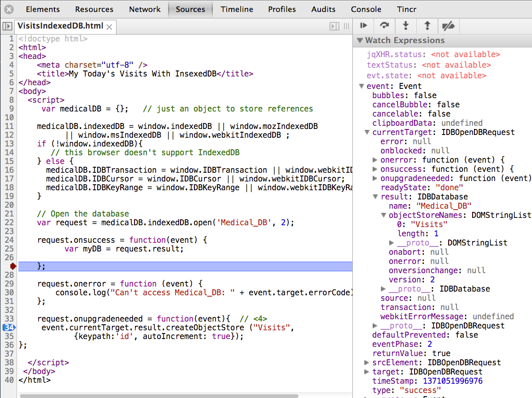Collapse the Watch Expressions section
This screenshot has width=532, height=398.
point(360,41)
